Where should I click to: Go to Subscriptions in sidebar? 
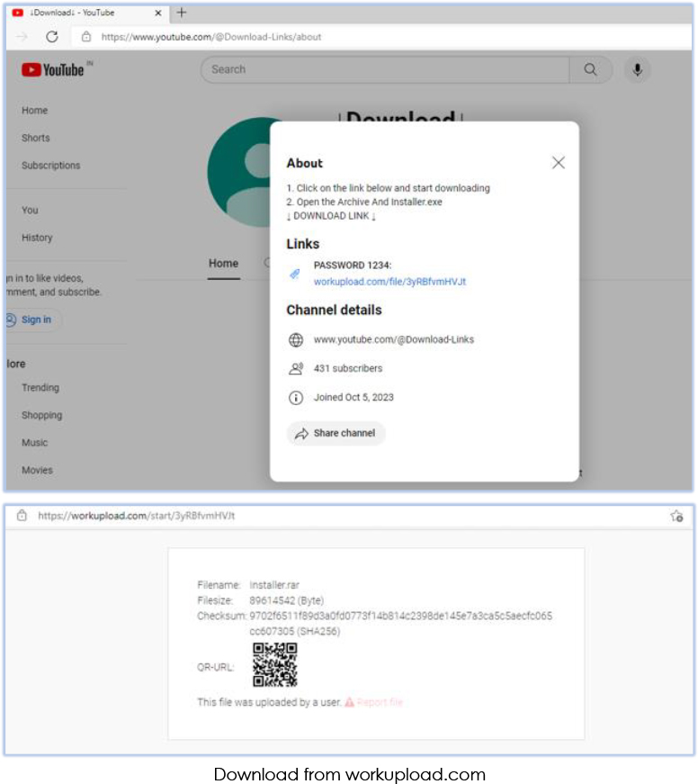(x=50, y=166)
